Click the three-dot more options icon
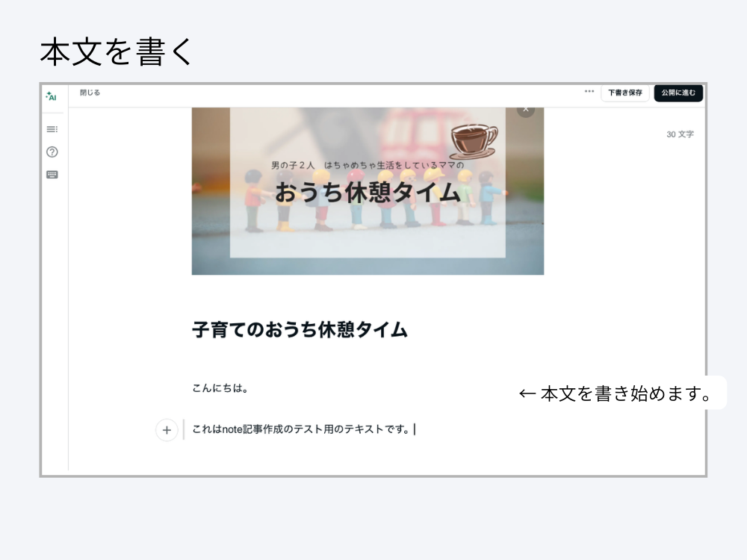Viewport: 747px width, 560px height. pos(589,93)
